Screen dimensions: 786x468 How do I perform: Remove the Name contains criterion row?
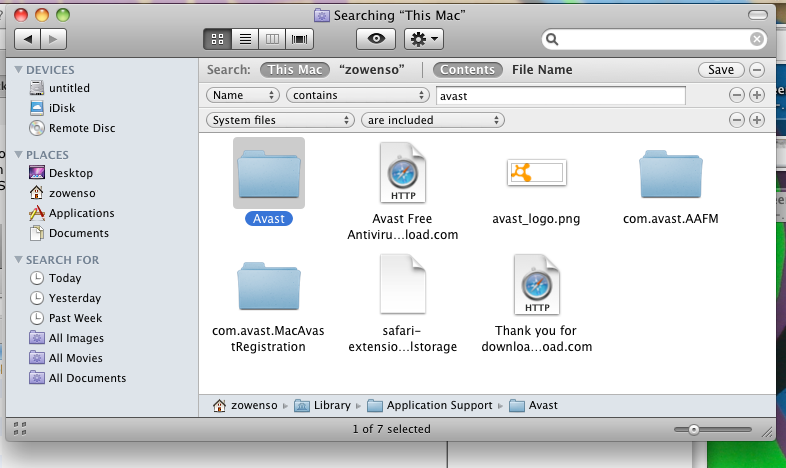(x=736, y=95)
